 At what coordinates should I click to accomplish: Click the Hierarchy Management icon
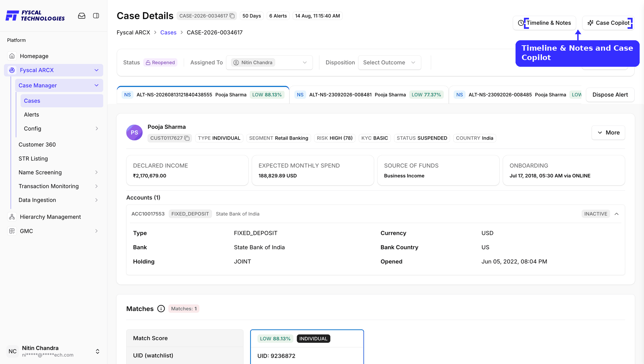click(12, 217)
